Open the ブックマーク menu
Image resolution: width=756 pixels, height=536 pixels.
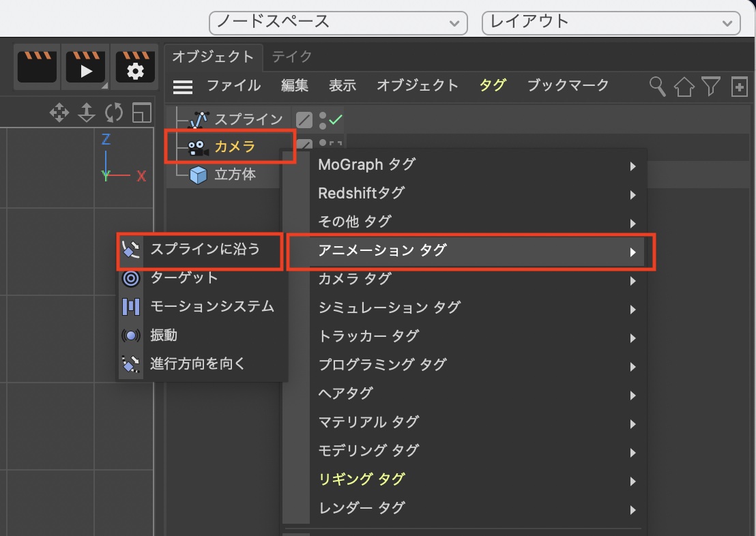[568, 86]
